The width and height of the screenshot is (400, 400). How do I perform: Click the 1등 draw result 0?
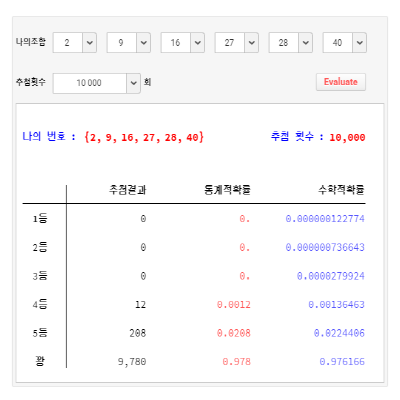143,219
